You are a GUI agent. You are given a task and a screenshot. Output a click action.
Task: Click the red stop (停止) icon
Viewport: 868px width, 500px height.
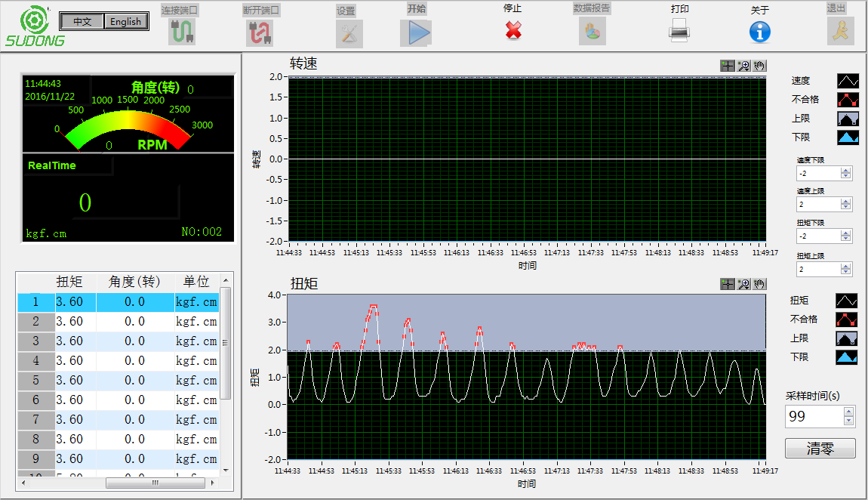tap(513, 30)
